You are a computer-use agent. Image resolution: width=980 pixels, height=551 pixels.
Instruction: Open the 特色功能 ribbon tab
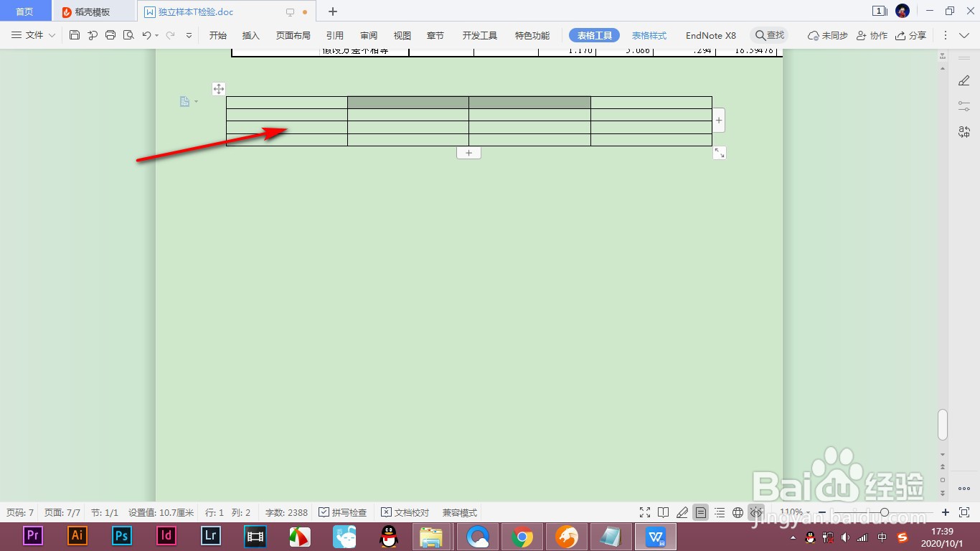click(x=532, y=35)
